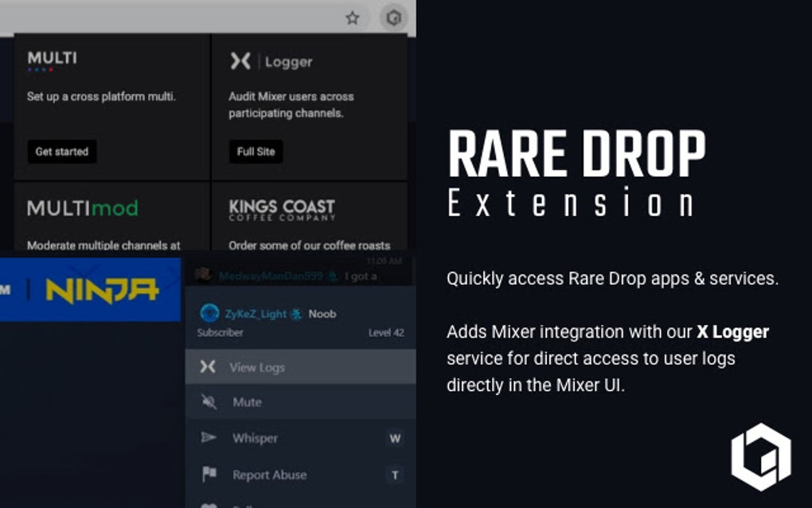
Task: Click the bookmark star icon
Action: [352, 18]
